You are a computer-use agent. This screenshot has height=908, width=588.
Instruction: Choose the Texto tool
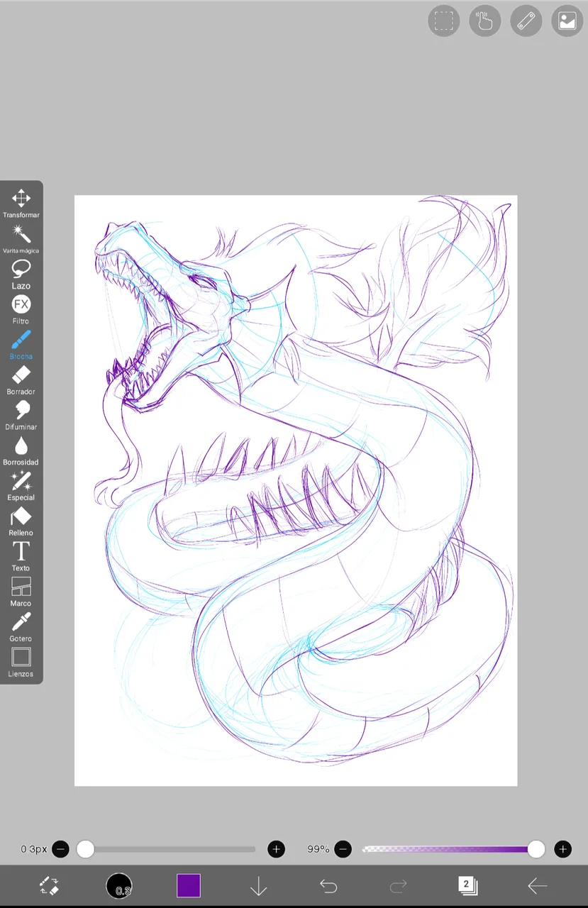[x=21, y=557]
